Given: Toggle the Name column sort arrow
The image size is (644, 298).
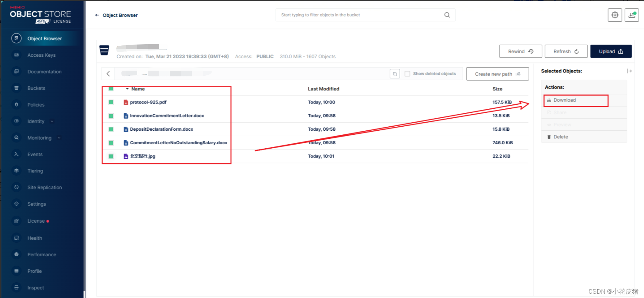Looking at the screenshot, I should coord(127,89).
